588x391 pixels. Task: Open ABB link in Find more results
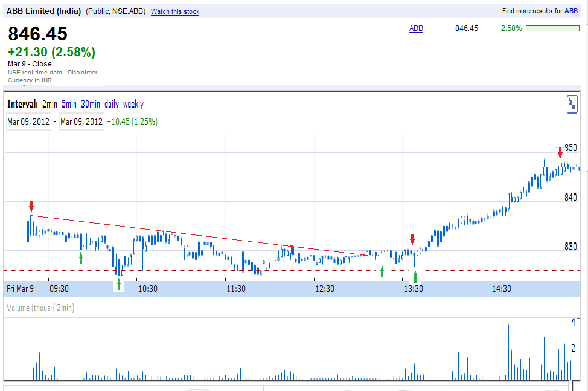coord(571,11)
